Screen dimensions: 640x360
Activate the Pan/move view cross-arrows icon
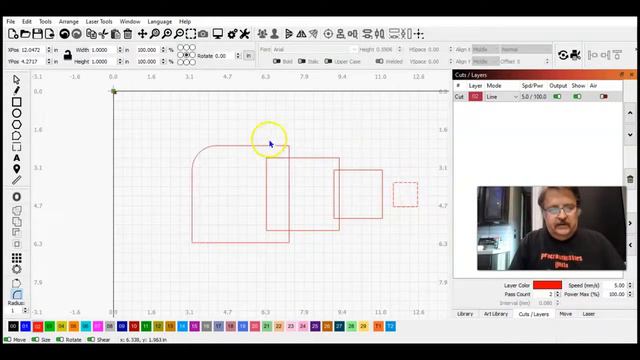(142, 34)
